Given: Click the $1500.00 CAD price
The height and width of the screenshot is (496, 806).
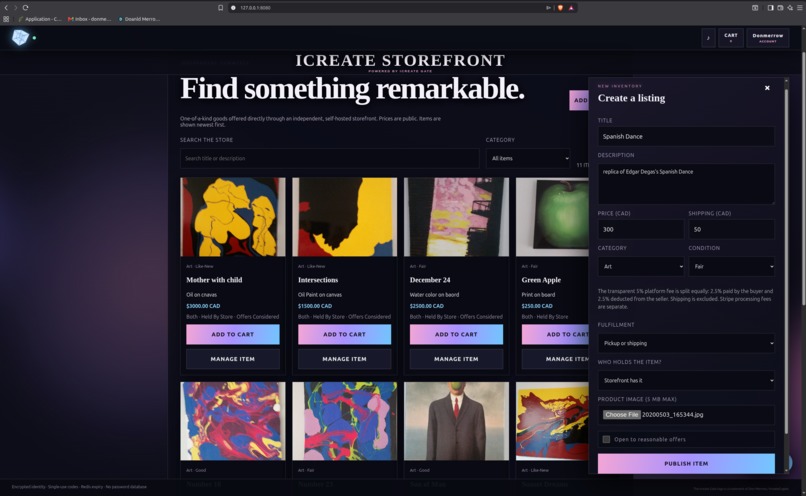Looking at the screenshot, I should (315, 306).
